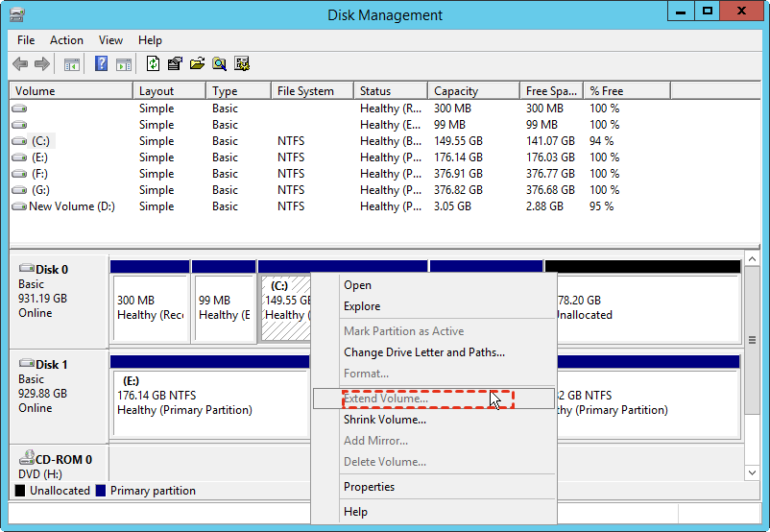Click the blue Help question mark icon
This screenshot has height=532, width=770.
101,64
